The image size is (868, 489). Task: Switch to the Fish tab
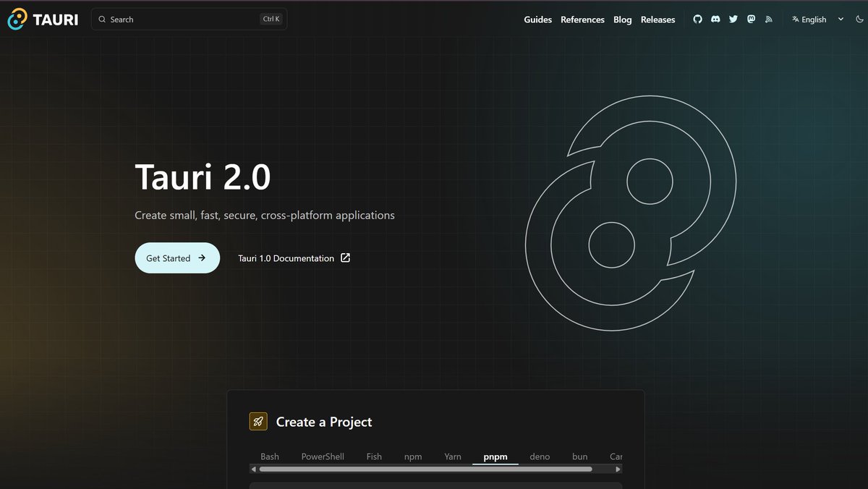[x=374, y=456]
